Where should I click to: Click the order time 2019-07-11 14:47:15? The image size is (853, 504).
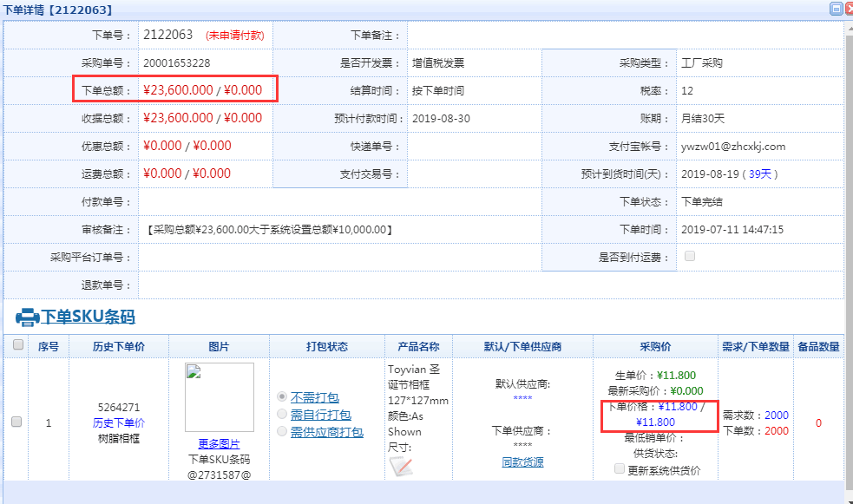coord(732,229)
